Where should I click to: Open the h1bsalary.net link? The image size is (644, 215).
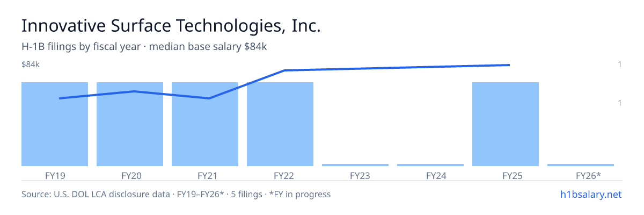[x=590, y=194]
